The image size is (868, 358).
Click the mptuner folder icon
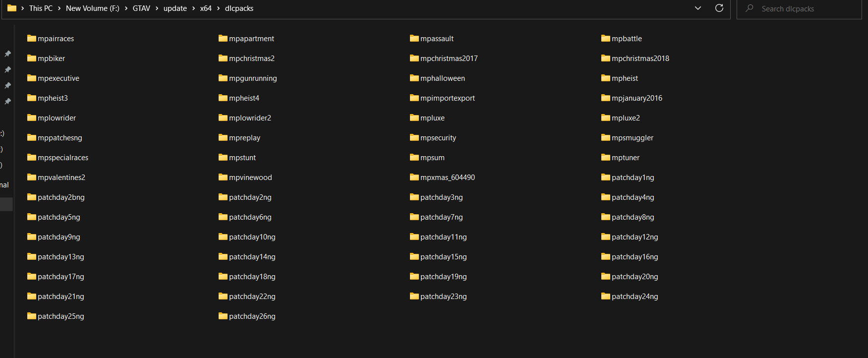click(x=606, y=157)
